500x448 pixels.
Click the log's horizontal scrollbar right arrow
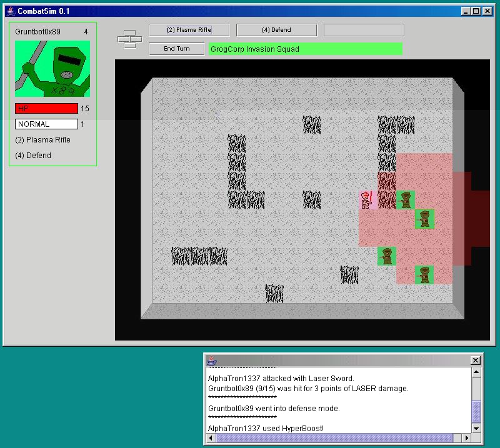466,439
